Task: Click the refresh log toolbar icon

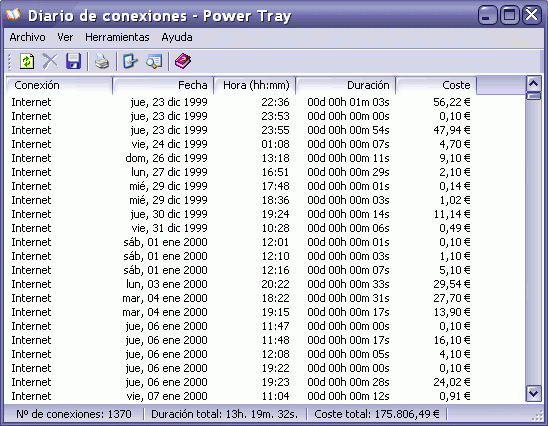Action: (27, 62)
